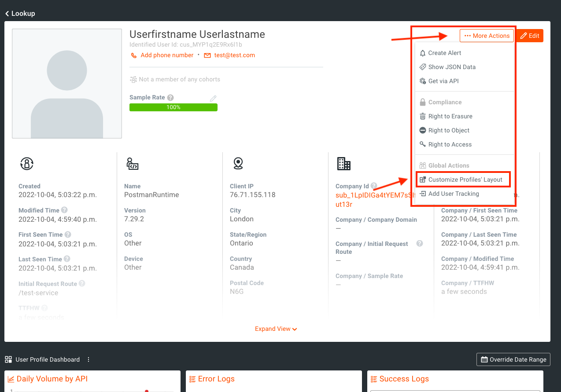
Task: Click Override Date Range button
Action: pos(513,359)
